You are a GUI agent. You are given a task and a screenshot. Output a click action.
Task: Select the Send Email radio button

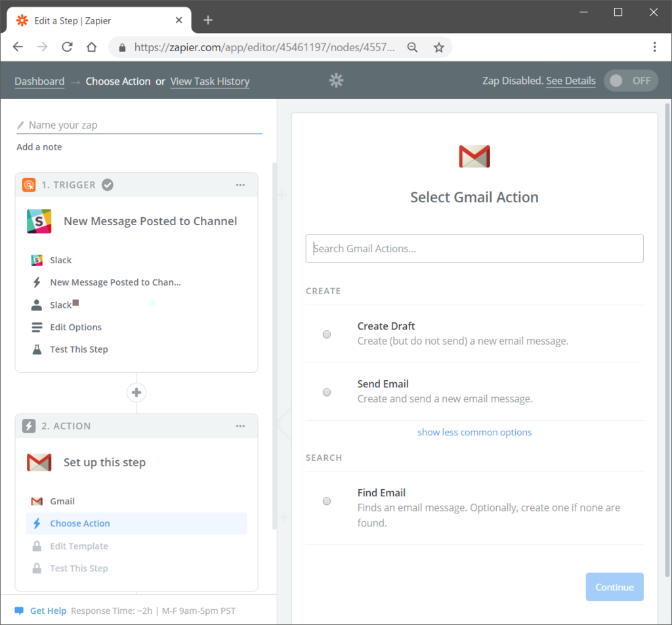tap(327, 392)
